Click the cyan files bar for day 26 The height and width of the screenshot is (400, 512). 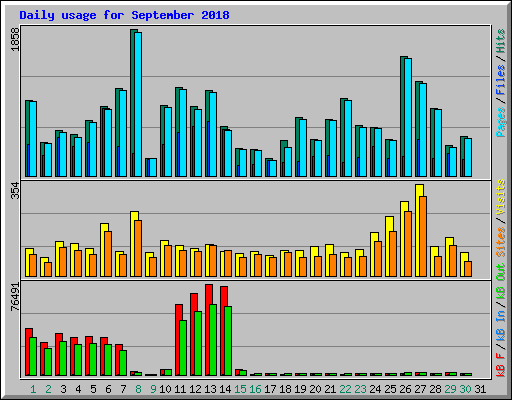tap(408, 117)
